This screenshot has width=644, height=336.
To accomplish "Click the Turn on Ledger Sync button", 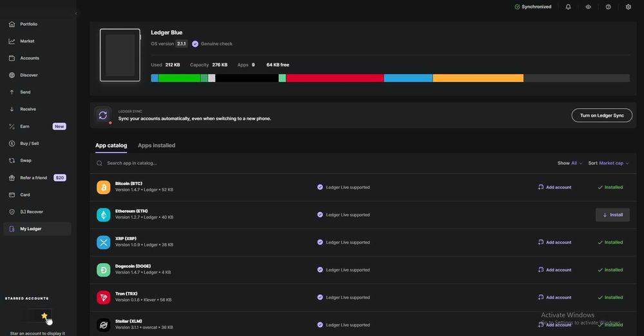I will pyautogui.click(x=601, y=115).
